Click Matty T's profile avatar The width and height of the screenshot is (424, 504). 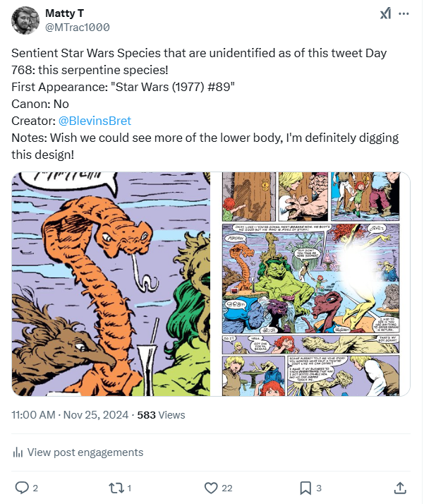25,20
